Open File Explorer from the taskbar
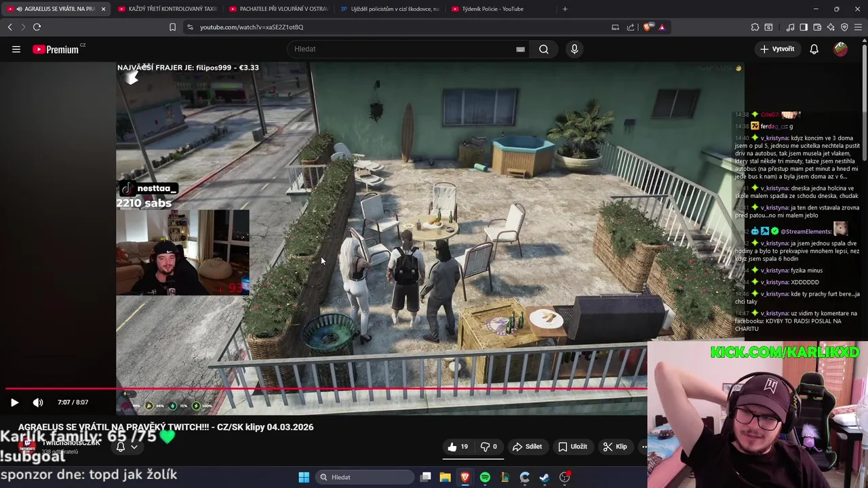 click(445, 477)
